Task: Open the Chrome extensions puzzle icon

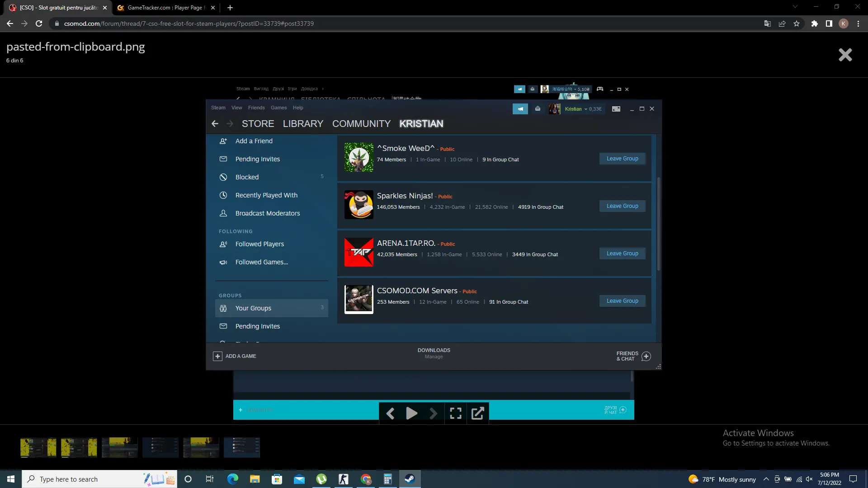Action: [814, 23]
